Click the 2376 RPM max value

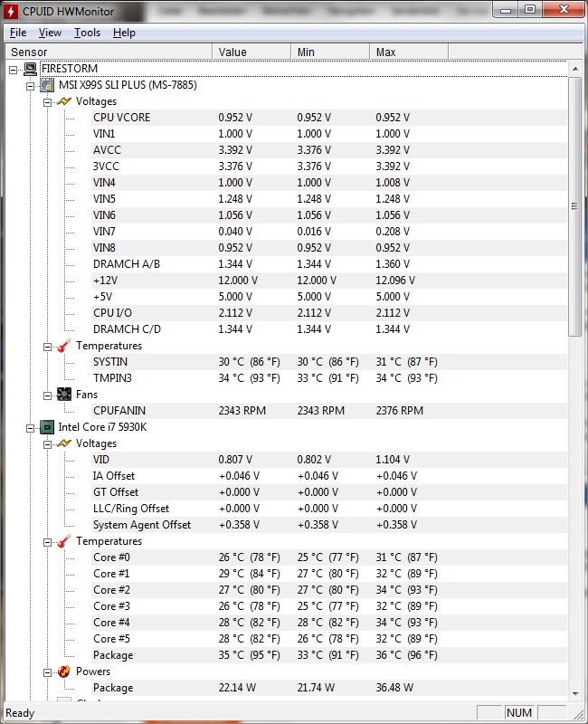point(399,411)
